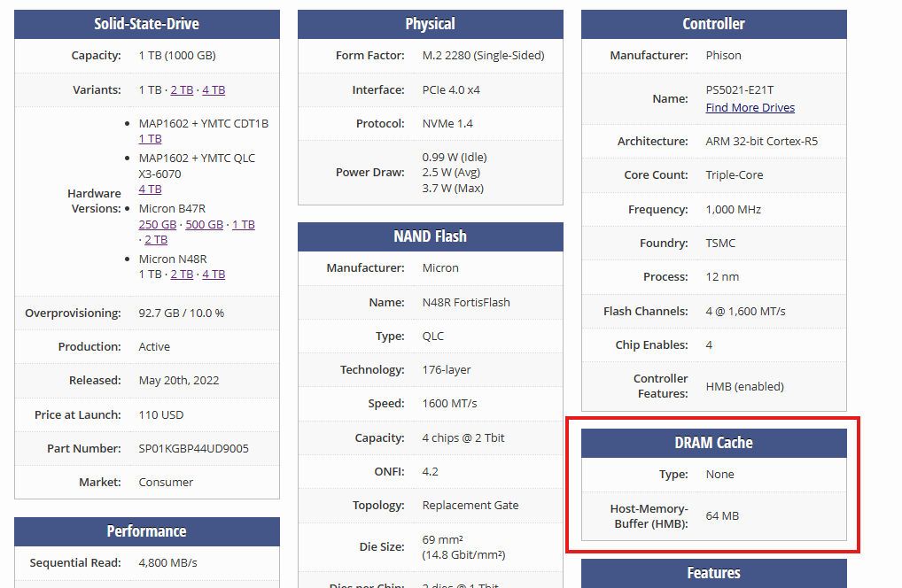Open 2 TB link under Micron N48R
Viewport: 902px width, 588px height.
point(182,275)
